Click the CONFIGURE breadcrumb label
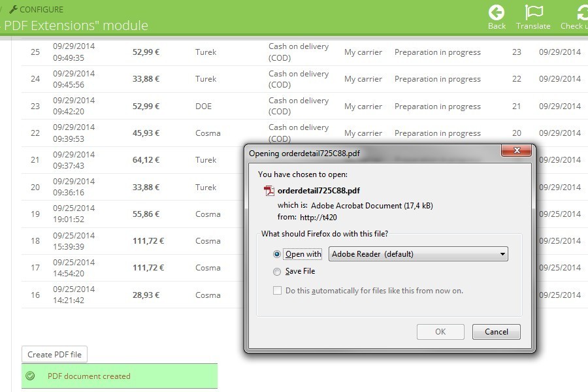 coord(41,9)
